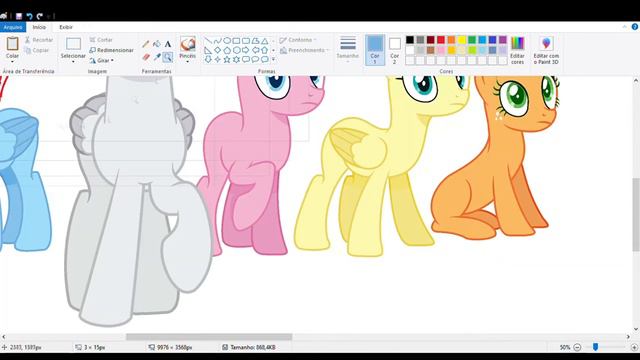Open the Help question mark icon
640x360 pixels.
coord(635,27)
